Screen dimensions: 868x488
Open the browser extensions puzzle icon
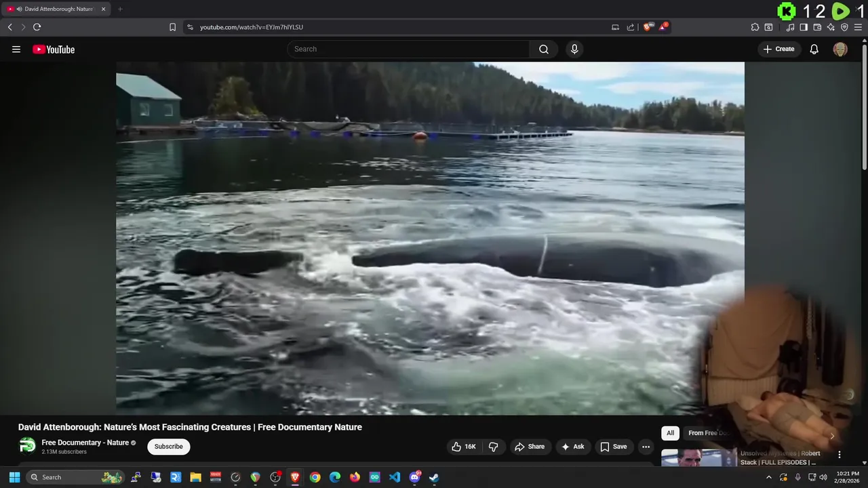pos(755,27)
